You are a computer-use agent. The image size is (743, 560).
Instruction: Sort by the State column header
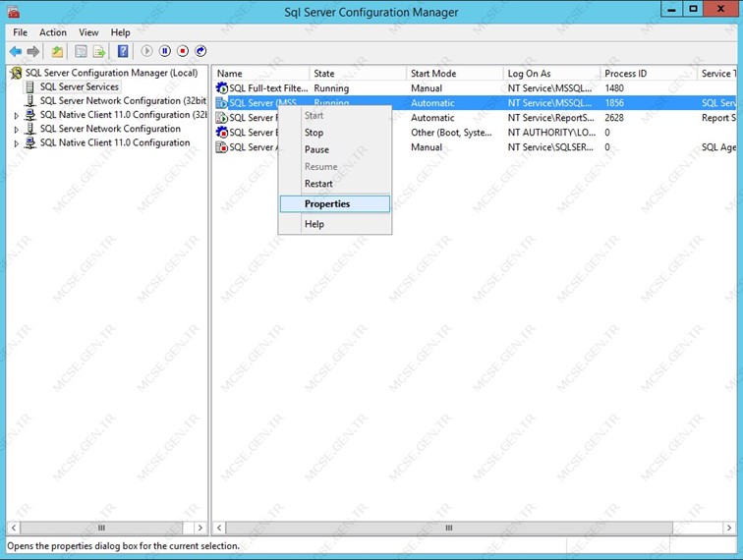[x=358, y=74]
